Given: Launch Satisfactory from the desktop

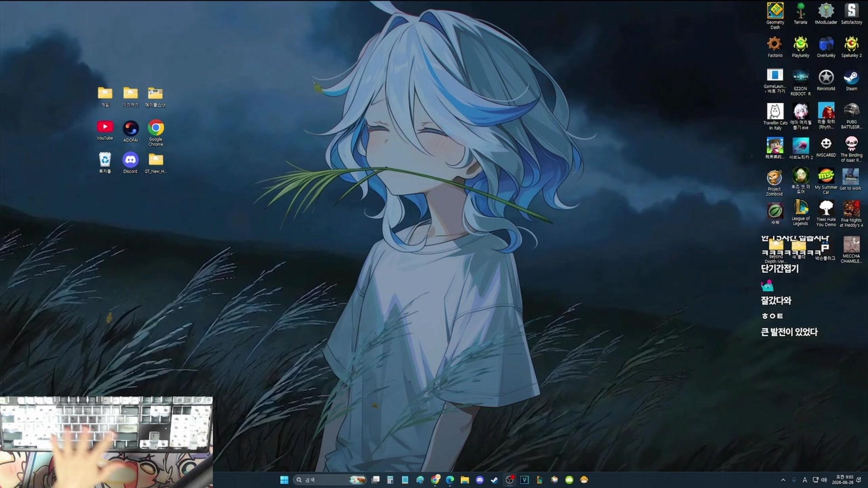Looking at the screenshot, I should tap(851, 14).
